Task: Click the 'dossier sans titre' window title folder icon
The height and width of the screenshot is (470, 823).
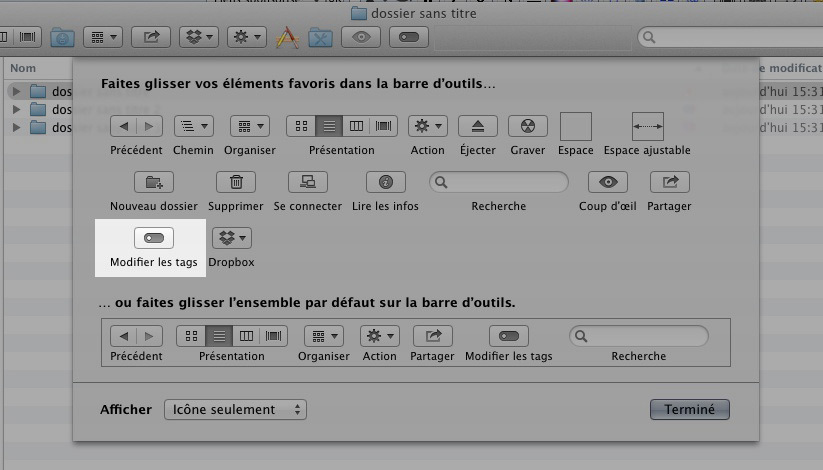Action: [x=358, y=13]
